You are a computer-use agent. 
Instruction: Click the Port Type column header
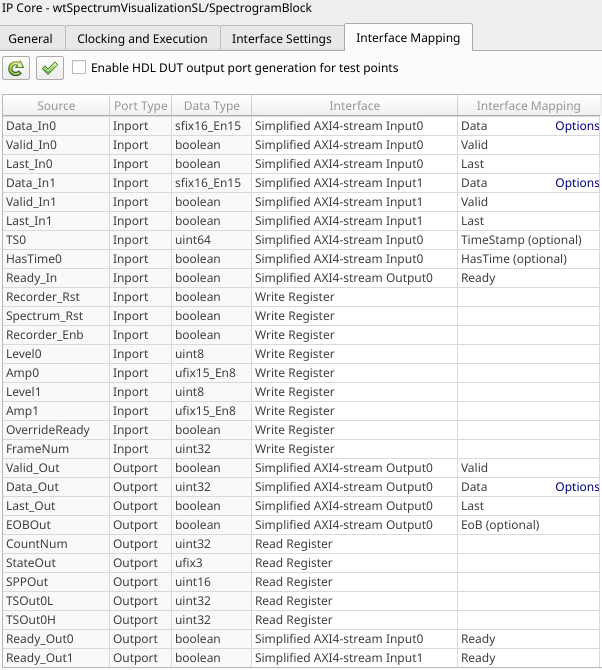coord(141,106)
